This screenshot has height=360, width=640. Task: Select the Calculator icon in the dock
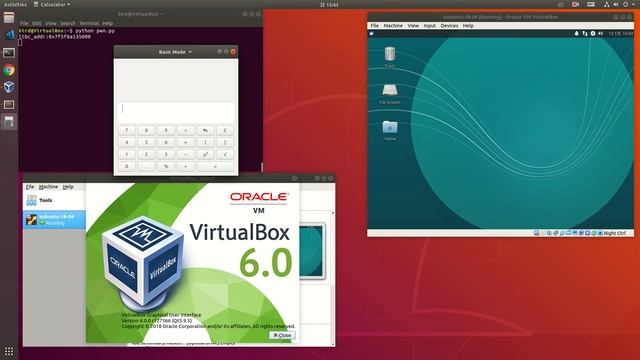click(x=9, y=122)
